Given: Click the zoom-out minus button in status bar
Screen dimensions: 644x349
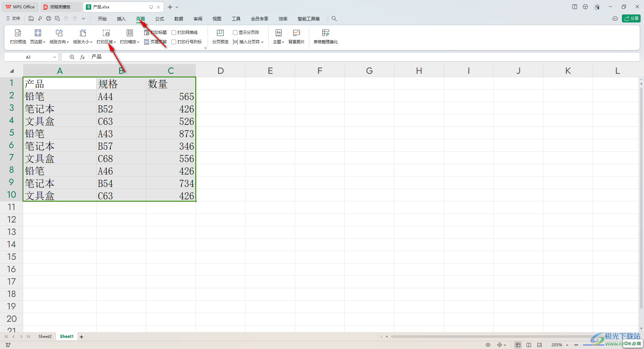Looking at the screenshot, I should click(x=576, y=345).
